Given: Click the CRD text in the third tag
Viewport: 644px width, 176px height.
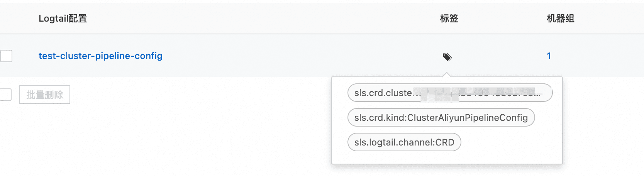Looking at the screenshot, I should [x=445, y=142].
